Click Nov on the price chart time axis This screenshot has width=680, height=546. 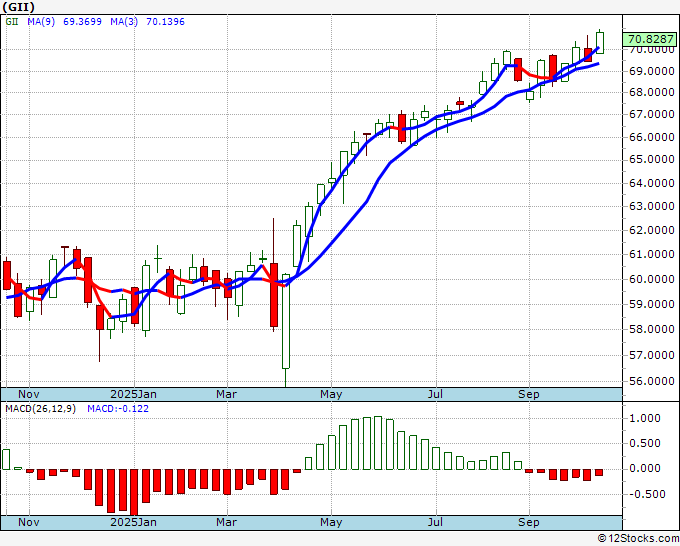click(29, 394)
